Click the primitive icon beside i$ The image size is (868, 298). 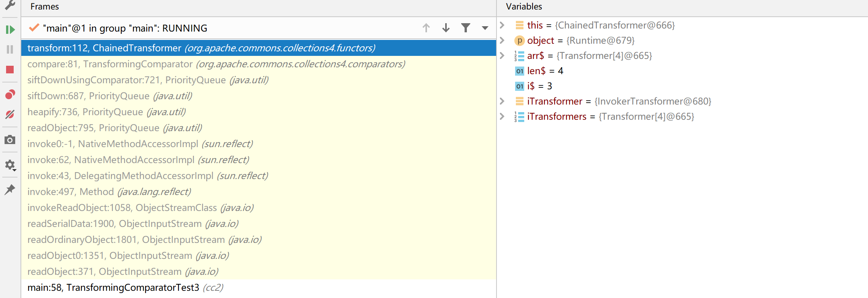(519, 86)
